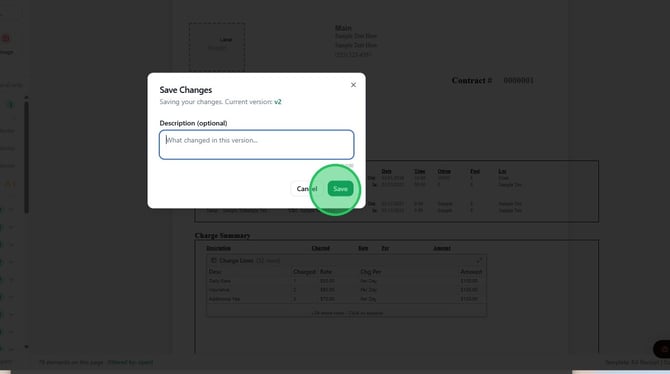Screen dimensions: 670x374
Task: Cancel the Save Changes dialog
Action: (x=307, y=188)
